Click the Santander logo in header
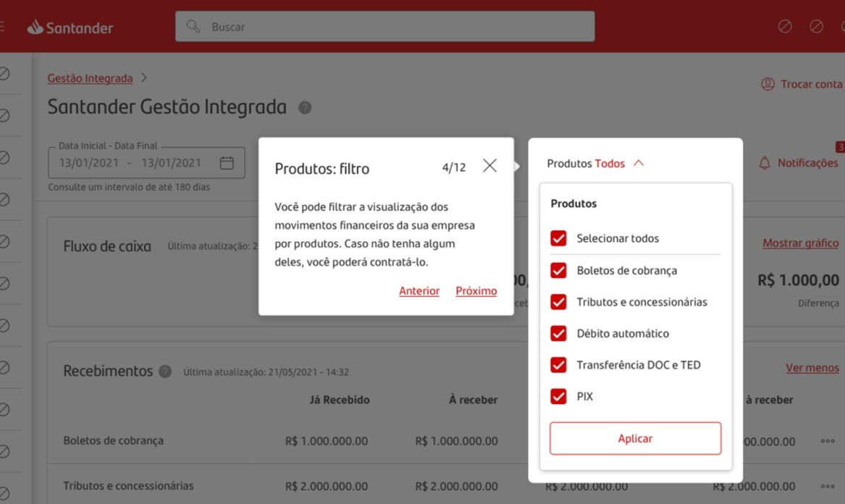Image resolution: width=845 pixels, height=504 pixels. (70, 27)
